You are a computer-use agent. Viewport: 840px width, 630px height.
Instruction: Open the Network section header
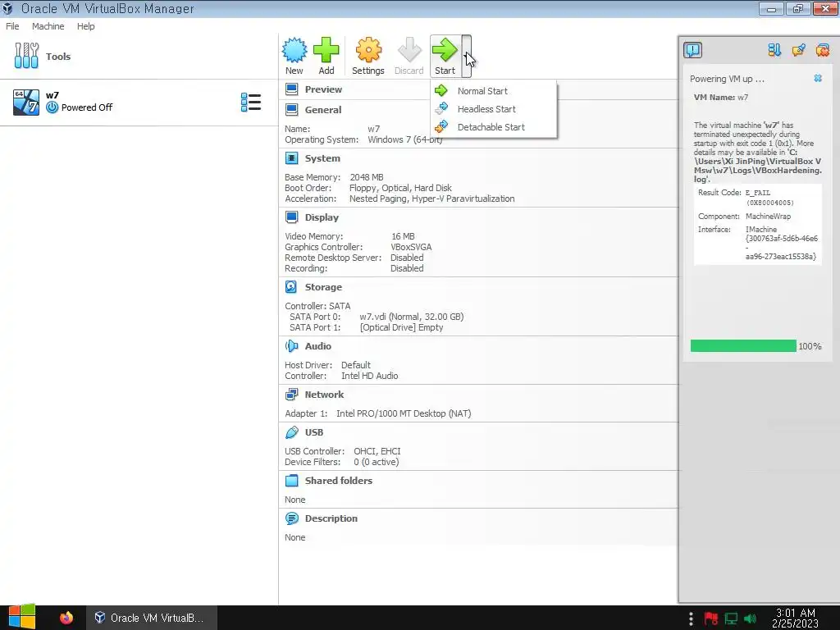pos(324,395)
